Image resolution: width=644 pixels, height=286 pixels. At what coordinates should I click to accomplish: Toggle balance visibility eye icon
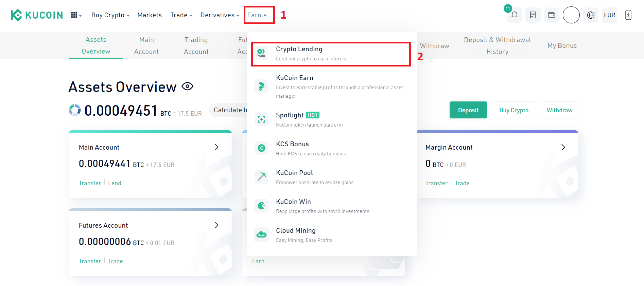tap(187, 86)
